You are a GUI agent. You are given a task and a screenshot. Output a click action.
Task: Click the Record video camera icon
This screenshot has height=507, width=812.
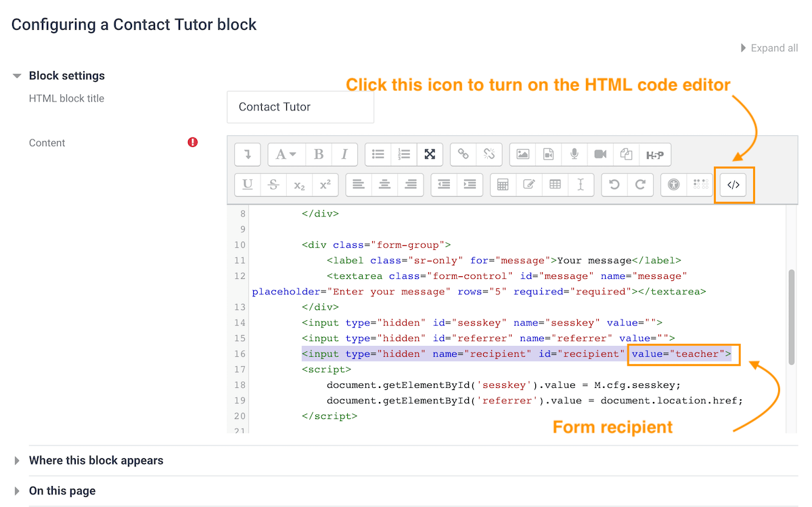pyautogui.click(x=600, y=154)
